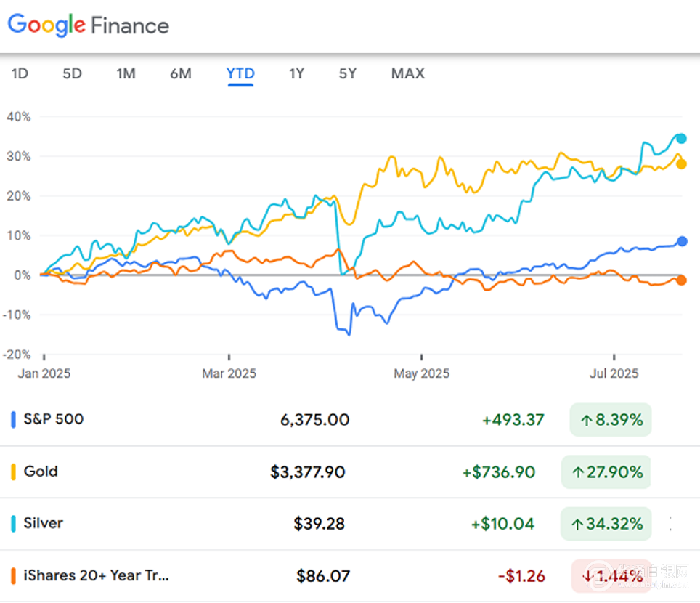Image resolution: width=700 pixels, height=603 pixels.
Task: Click the -10% y-axis label
Action: 17,315
